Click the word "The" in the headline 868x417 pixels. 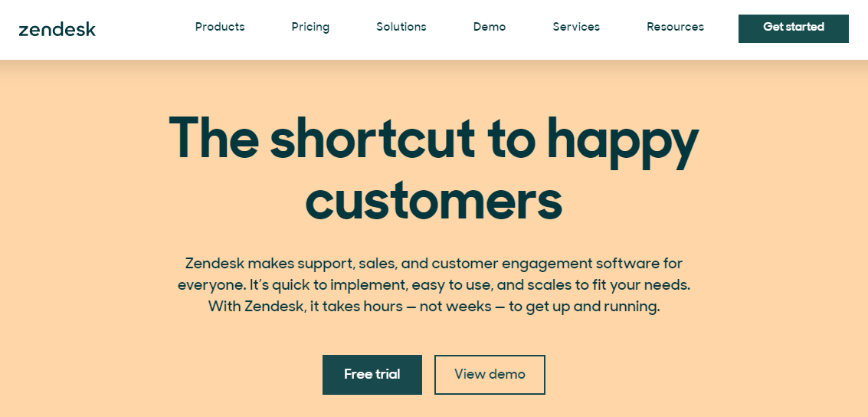point(211,138)
